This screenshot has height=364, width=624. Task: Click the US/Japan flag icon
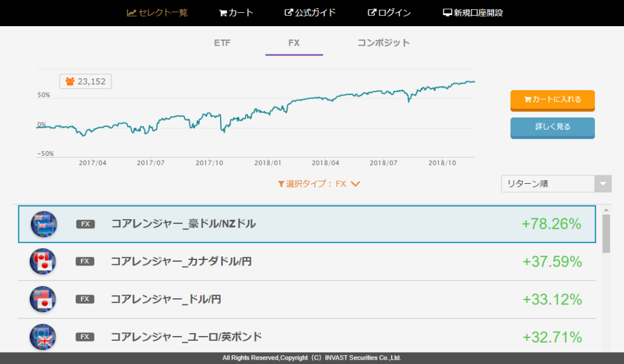coord(43,299)
